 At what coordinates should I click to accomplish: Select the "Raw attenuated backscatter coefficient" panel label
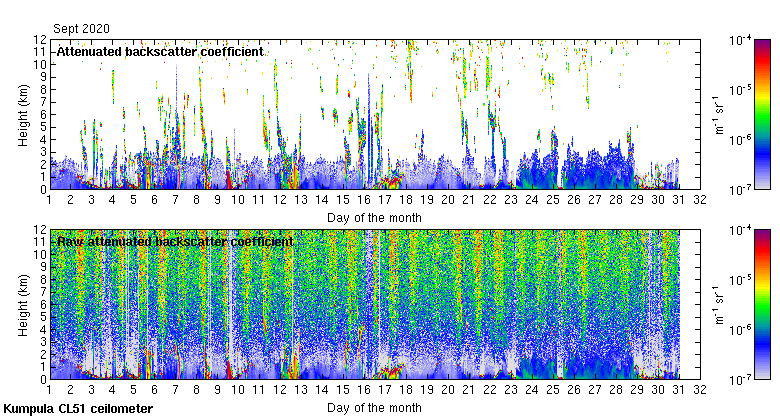click(175, 241)
